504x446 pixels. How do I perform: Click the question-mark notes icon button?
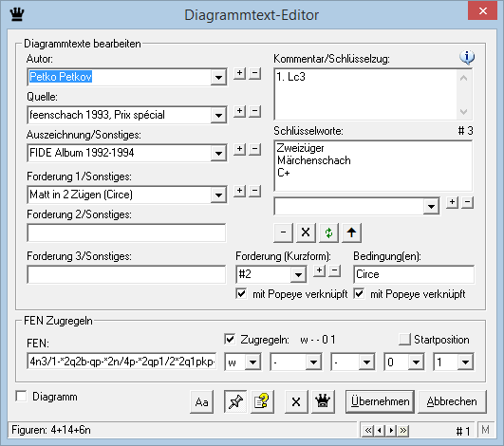[262, 401]
